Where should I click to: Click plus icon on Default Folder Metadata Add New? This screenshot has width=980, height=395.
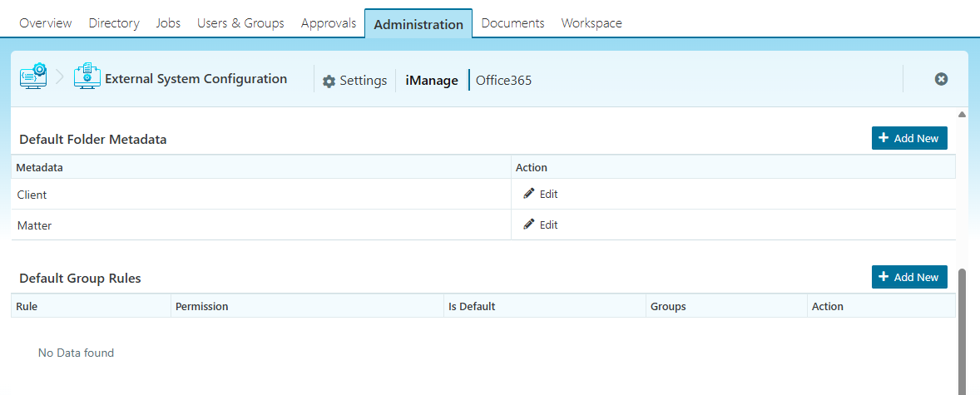tap(883, 137)
